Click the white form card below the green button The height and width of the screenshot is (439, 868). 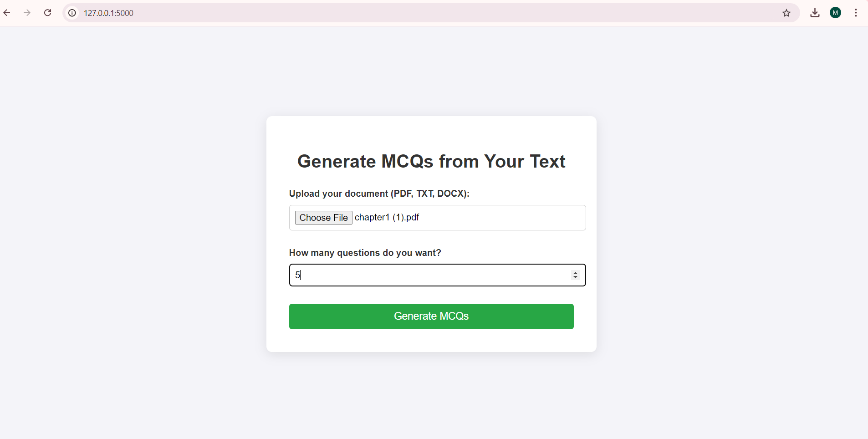pos(431,341)
